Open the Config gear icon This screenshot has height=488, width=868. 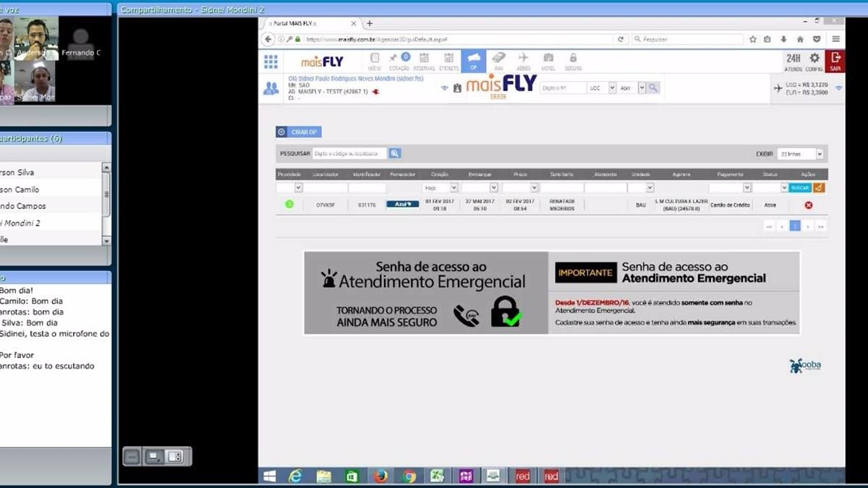coord(814,61)
